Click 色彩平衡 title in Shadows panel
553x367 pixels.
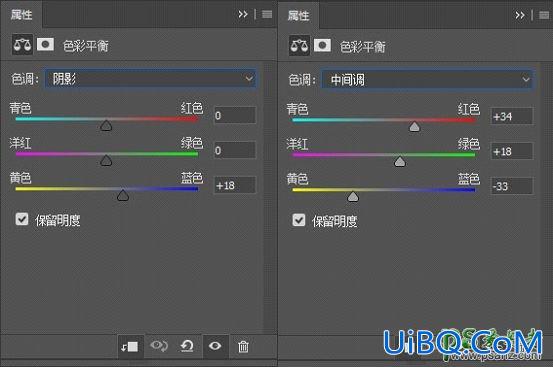(86, 46)
